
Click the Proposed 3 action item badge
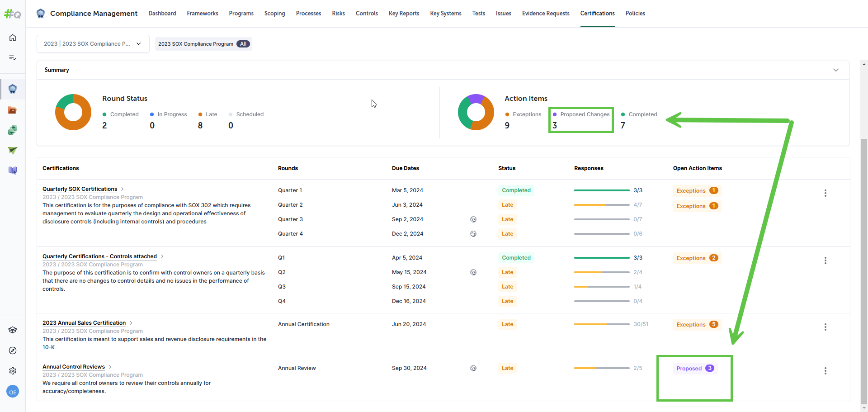pos(695,369)
